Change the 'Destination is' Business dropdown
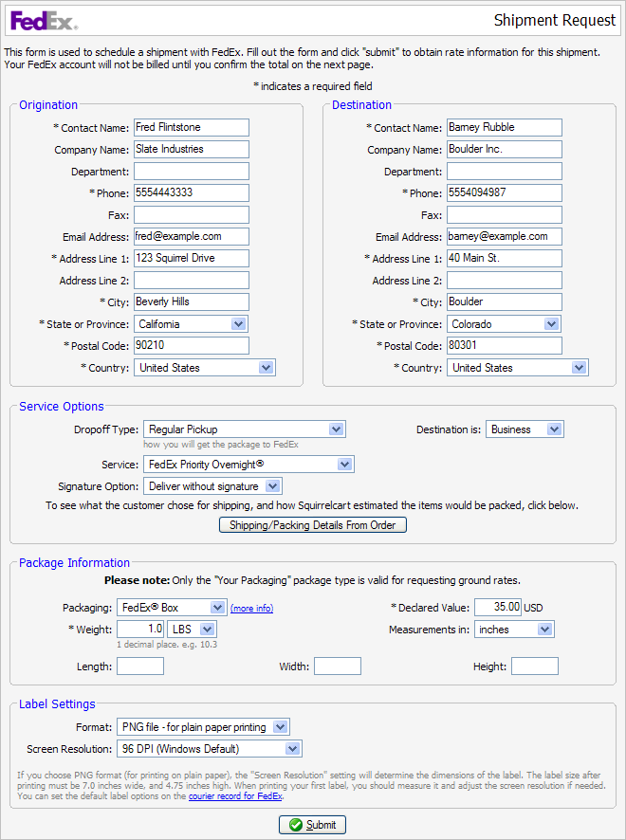626x840 pixels. pyautogui.click(x=525, y=429)
